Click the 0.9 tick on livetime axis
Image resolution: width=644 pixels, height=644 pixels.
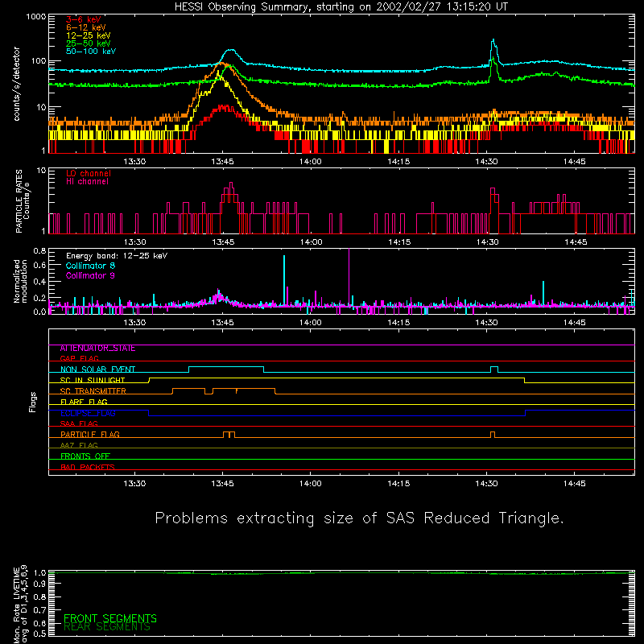tap(39, 584)
